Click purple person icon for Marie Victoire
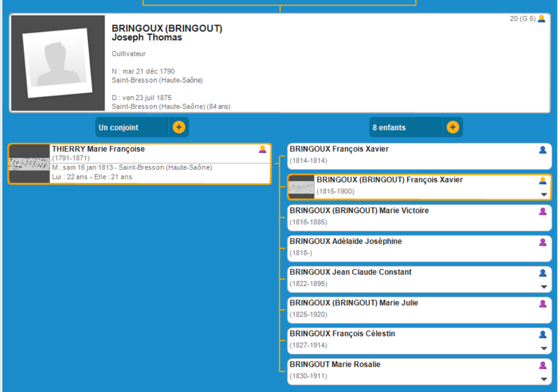Viewport: 558px width, 392px height. pos(543,211)
